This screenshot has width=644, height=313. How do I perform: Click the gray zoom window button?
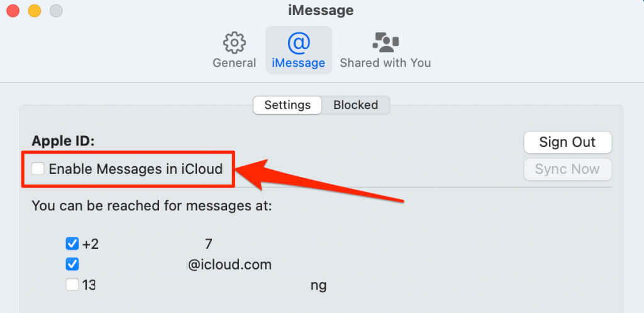(56, 11)
